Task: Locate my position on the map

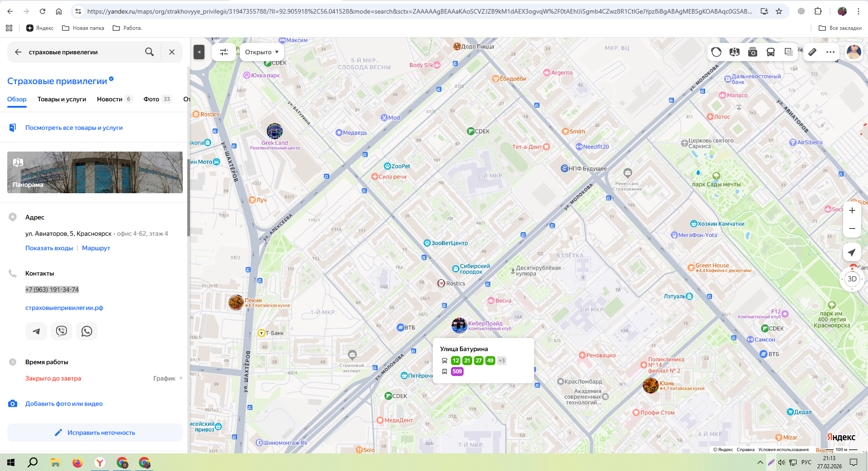Action: pos(852,252)
